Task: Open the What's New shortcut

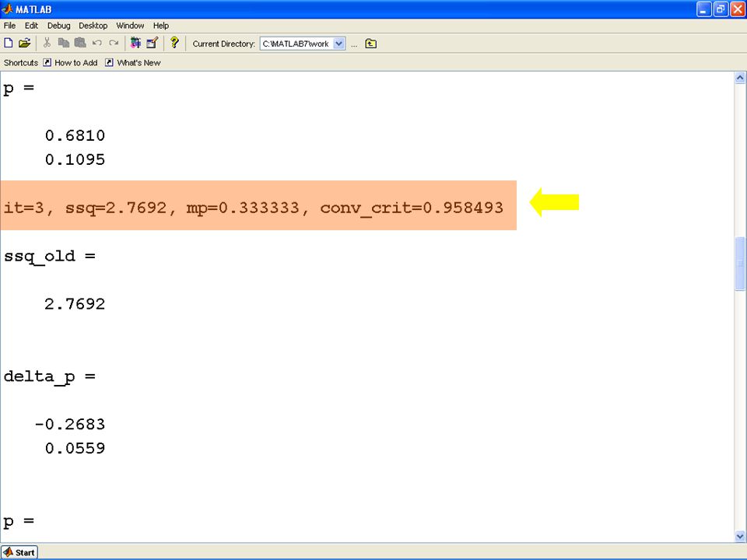Action: tap(133, 62)
